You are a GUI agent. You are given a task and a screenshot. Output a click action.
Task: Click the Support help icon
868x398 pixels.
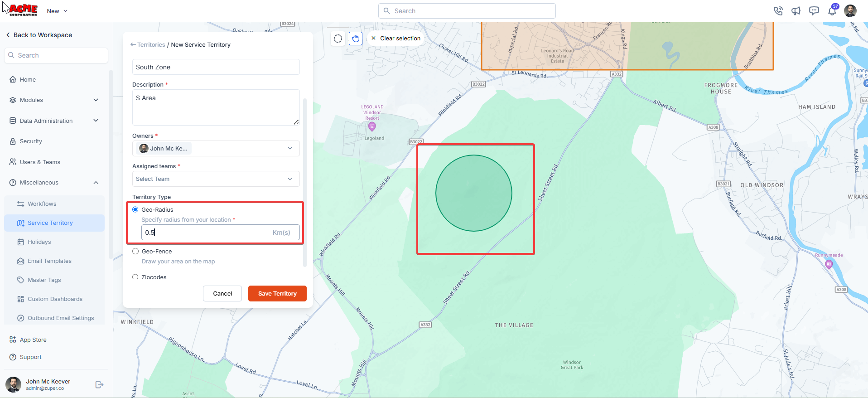(13, 357)
